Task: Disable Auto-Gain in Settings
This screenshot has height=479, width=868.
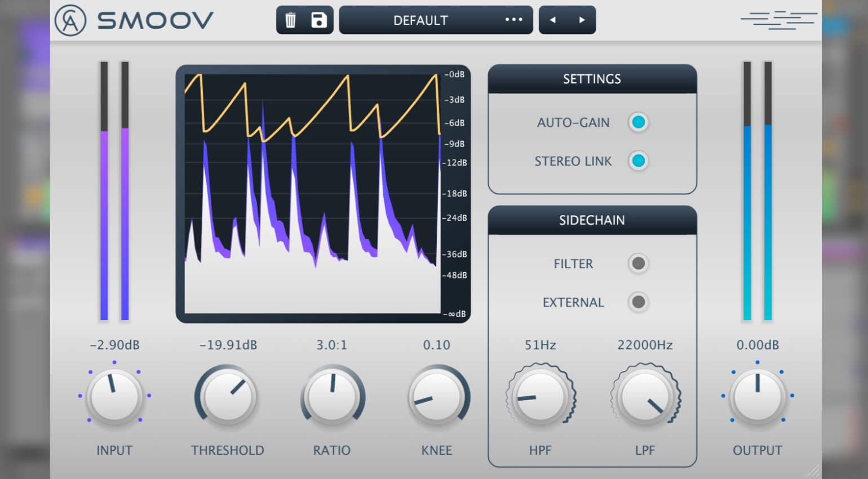Action: coord(638,122)
